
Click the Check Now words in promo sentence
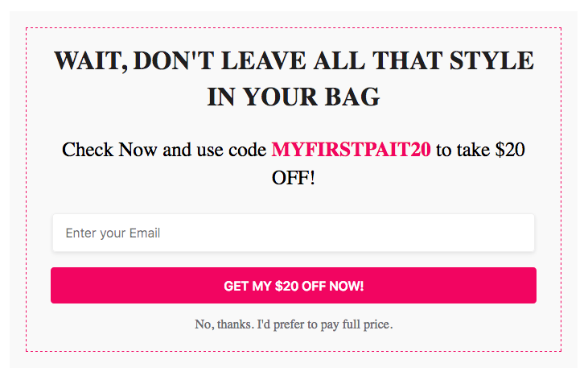pyautogui.click(x=109, y=150)
